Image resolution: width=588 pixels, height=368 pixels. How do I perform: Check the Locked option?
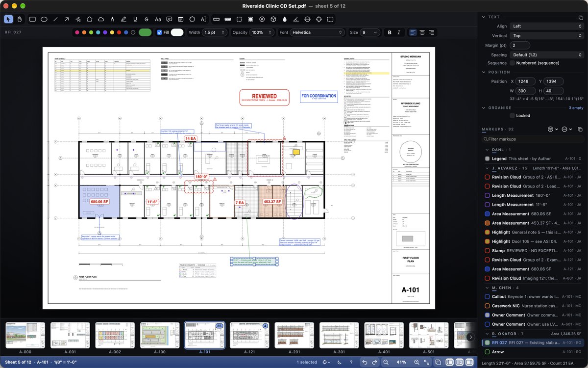coord(513,116)
